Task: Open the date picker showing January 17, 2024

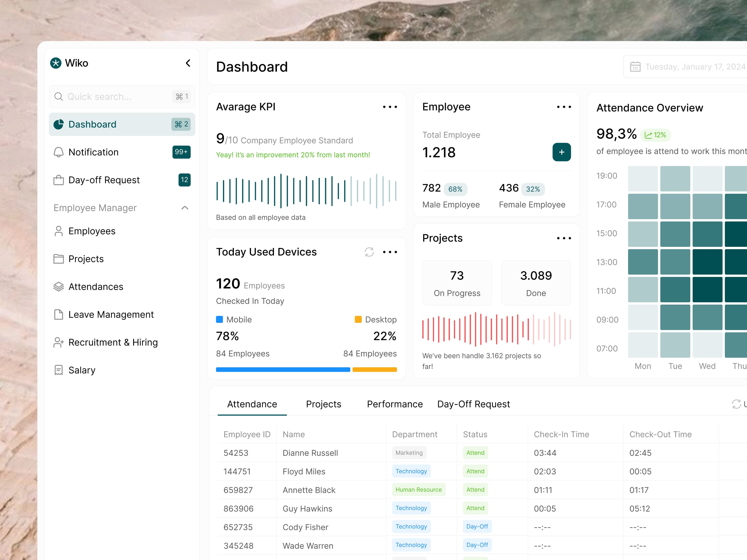Action: (x=686, y=67)
